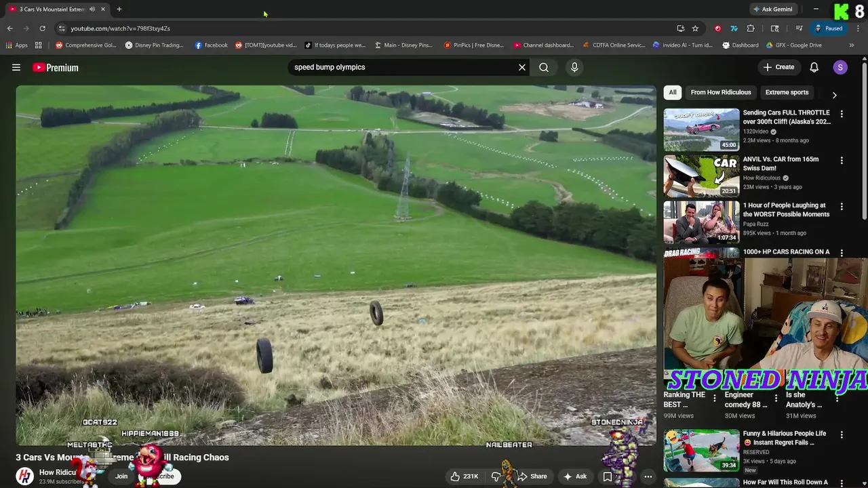The image size is (868, 488).
Task: Click the install app icon in the address bar
Action: pyautogui.click(x=681, y=28)
